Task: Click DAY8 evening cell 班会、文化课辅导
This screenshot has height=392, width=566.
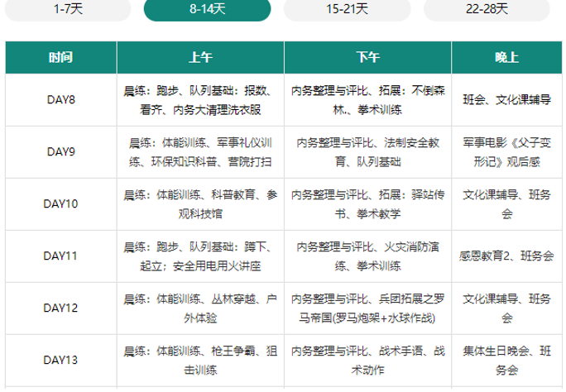Action: click(x=506, y=100)
